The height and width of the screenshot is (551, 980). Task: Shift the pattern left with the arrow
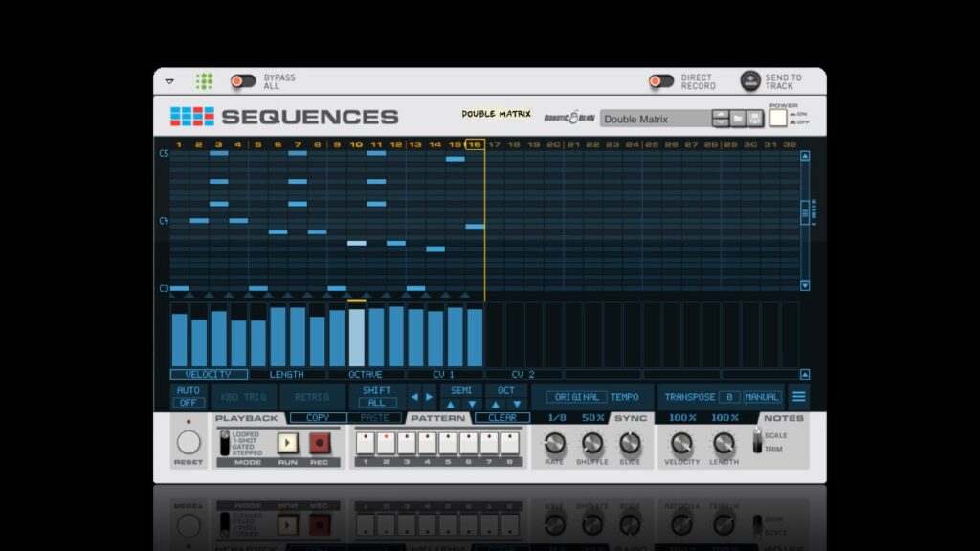pyautogui.click(x=414, y=397)
